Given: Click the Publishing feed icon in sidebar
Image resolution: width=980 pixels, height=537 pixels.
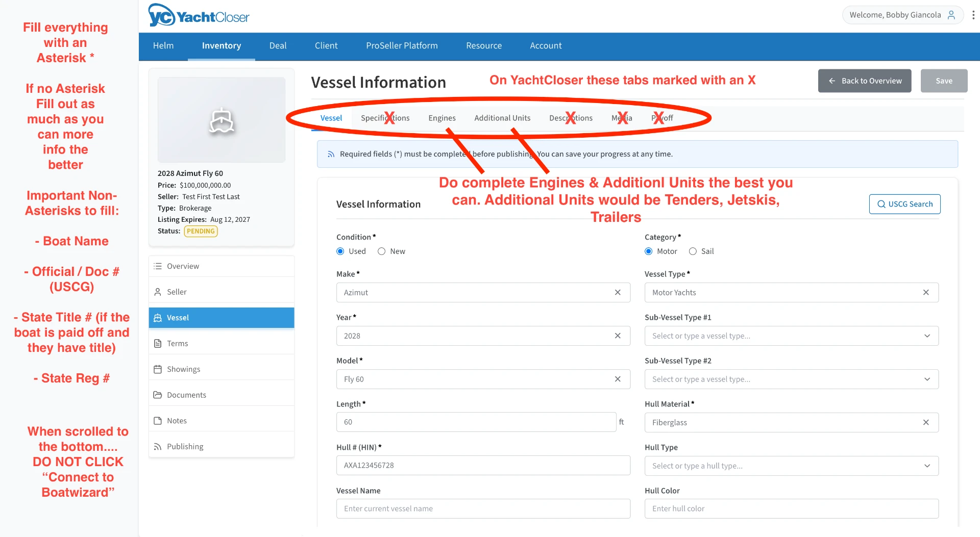Looking at the screenshot, I should tap(158, 446).
